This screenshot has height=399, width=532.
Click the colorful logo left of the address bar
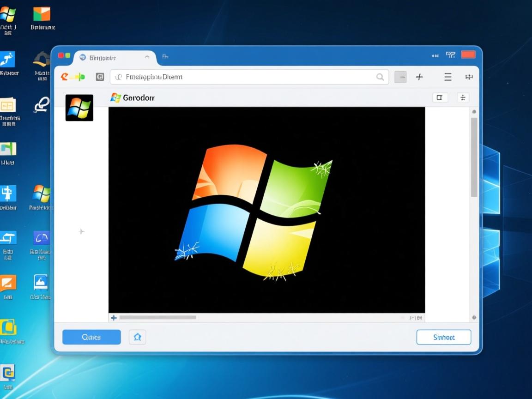[x=73, y=77]
